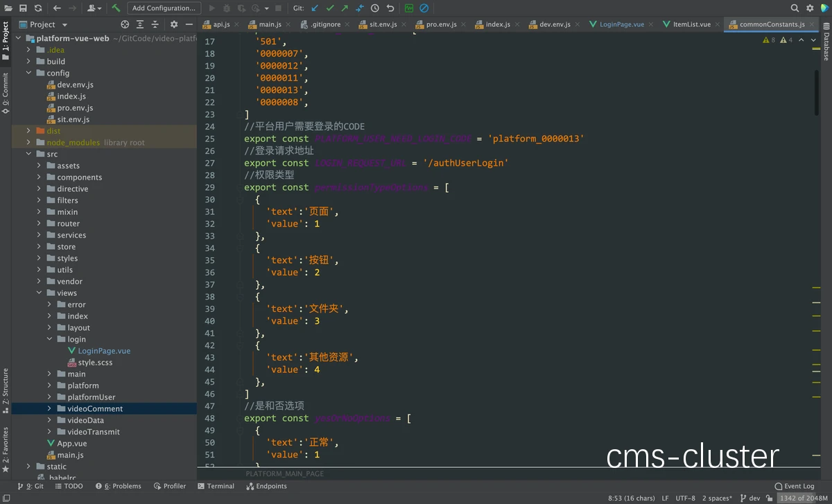Open IDE settings gear at top right
The width and height of the screenshot is (832, 504).
coord(809,8)
